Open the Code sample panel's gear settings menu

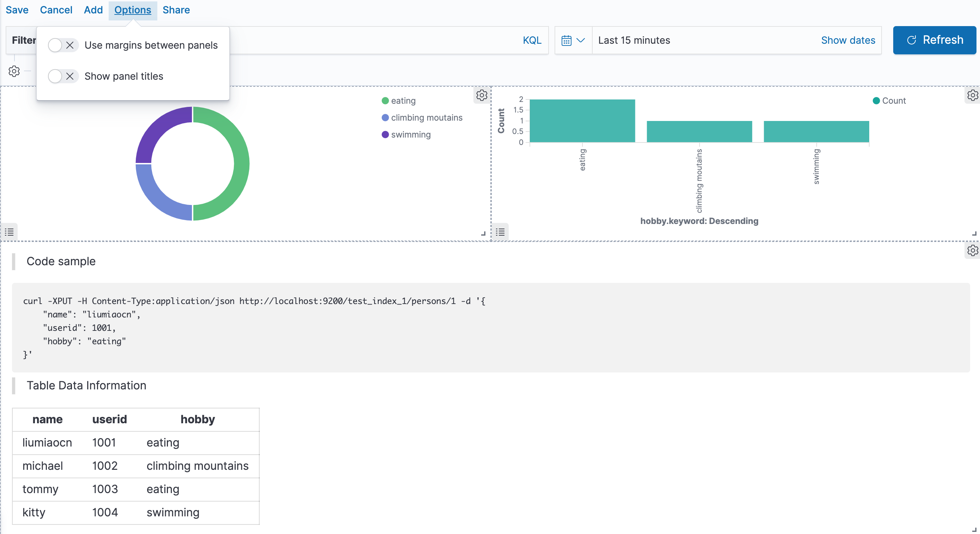point(973,250)
